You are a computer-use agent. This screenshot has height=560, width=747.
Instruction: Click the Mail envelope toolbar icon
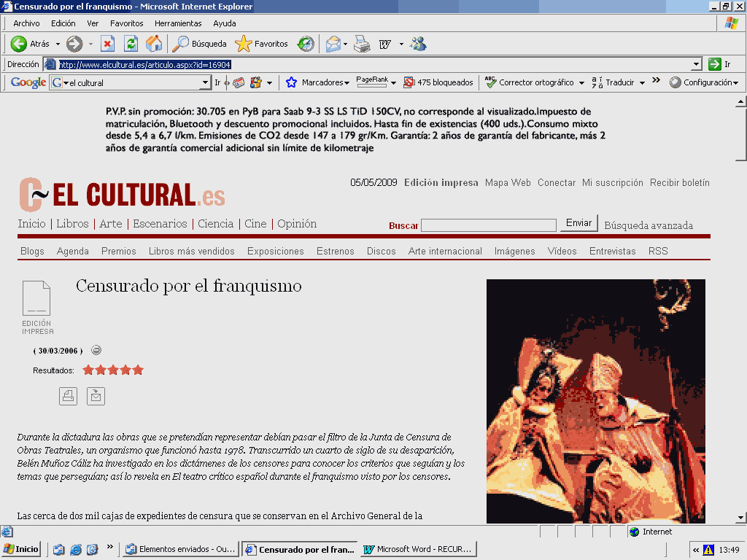[333, 44]
